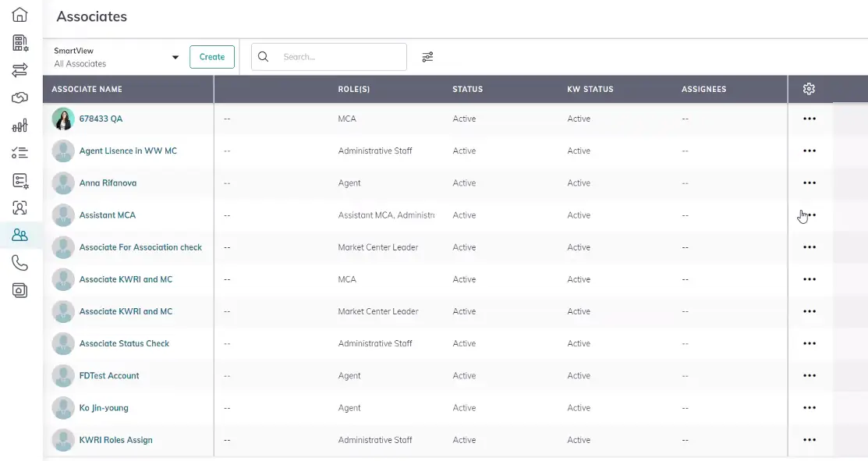Screen dimensions: 868x461
Task: Open more-options menu for Ko Jin-young
Action: [x=810, y=407]
